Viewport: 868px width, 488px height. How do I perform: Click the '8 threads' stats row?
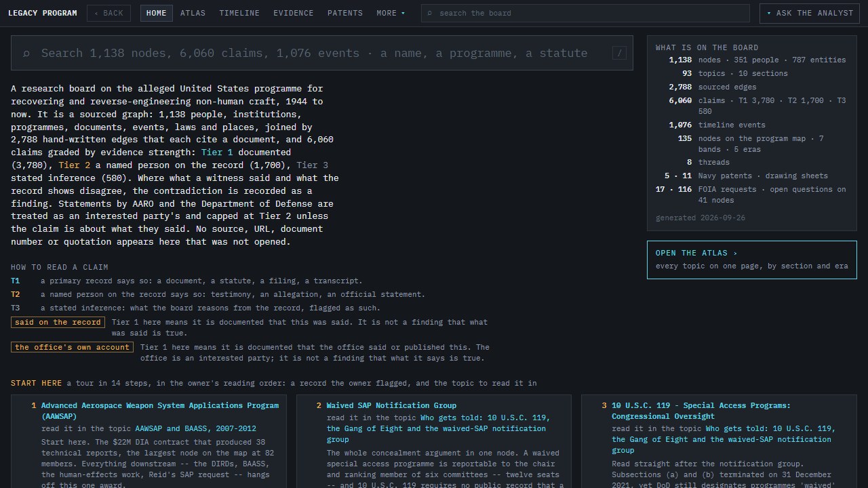click(752, 162)
